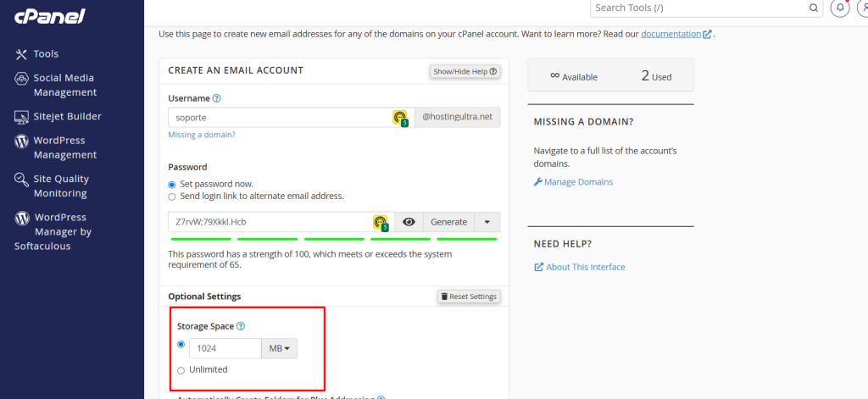868x399 pixels.
Task: Open the MB storage unit dropdown
Action: point(279,348)
